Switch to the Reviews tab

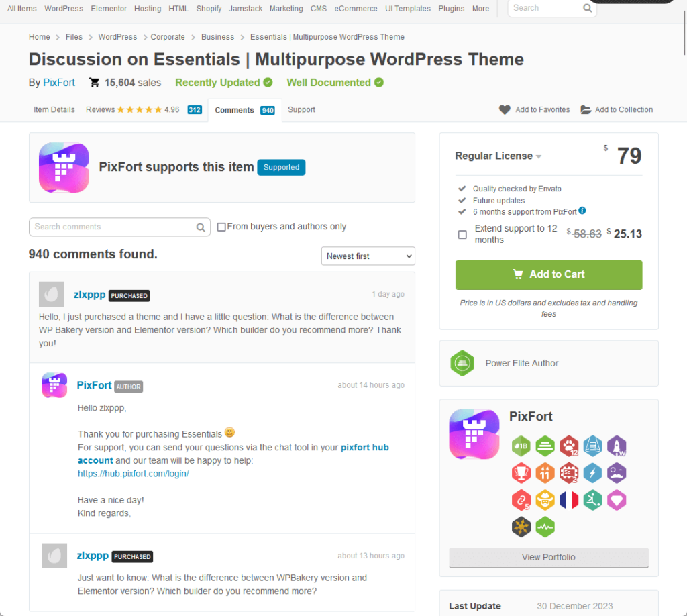tap(144, 110)
